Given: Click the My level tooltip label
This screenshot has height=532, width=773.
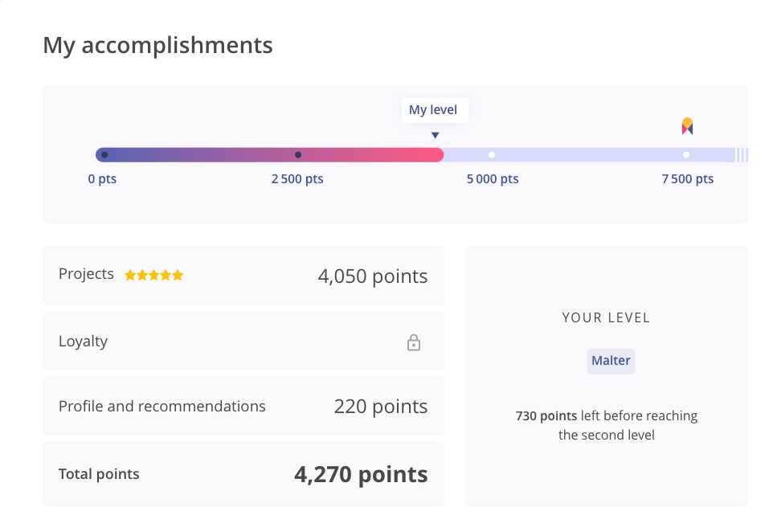Looking at the screenshot, I should [434, 110].
